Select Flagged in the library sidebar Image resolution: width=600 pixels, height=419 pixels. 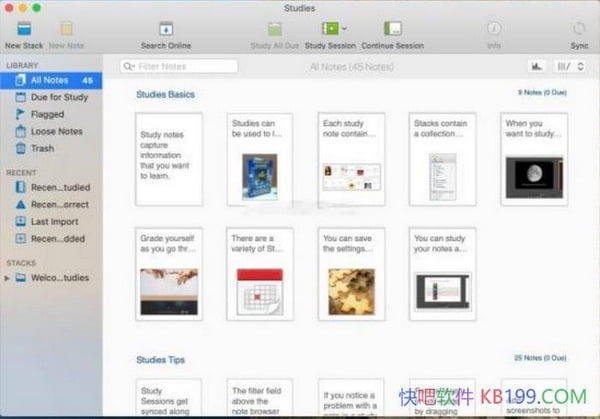(46, 114)
